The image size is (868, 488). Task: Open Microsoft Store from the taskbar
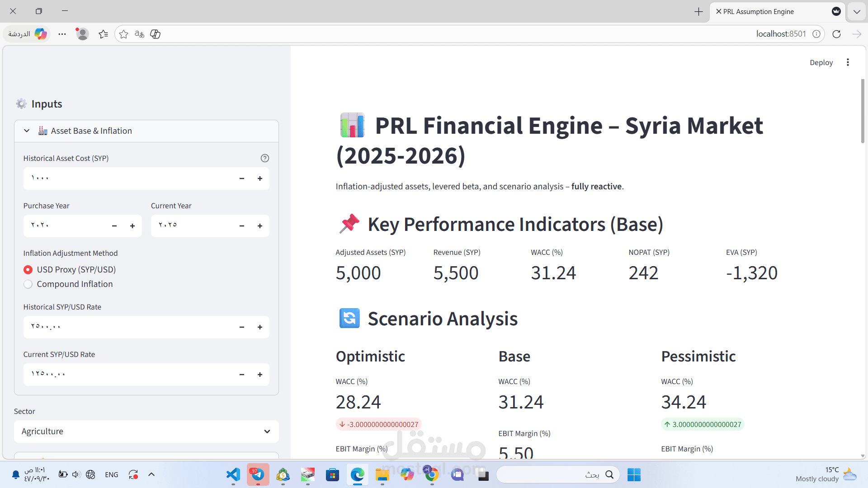tap(333, 474)
